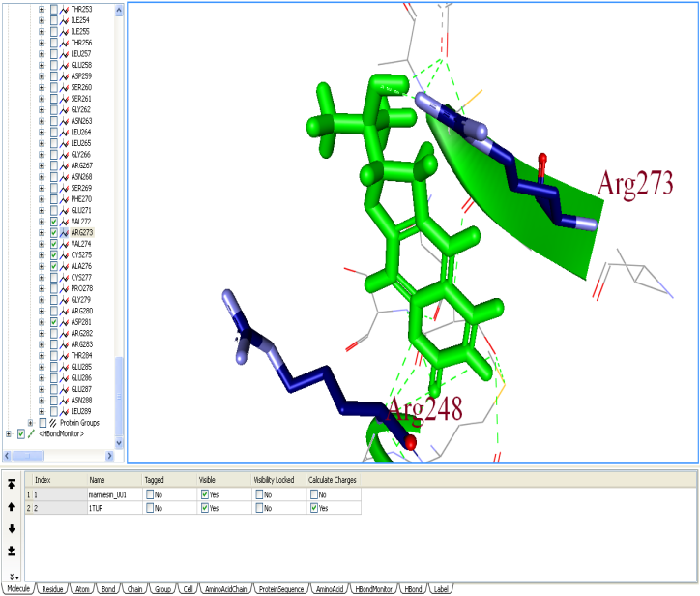The height and width of the screenshot is (596, 700).
Task: Expand the Protein Groups tree node
Action: 30,423
